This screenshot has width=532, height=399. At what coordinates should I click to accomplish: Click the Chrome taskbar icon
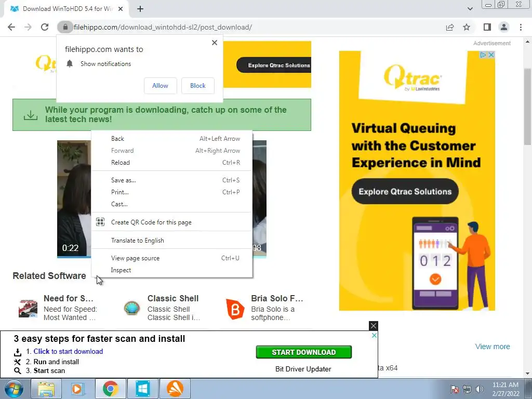pos(110,389)
